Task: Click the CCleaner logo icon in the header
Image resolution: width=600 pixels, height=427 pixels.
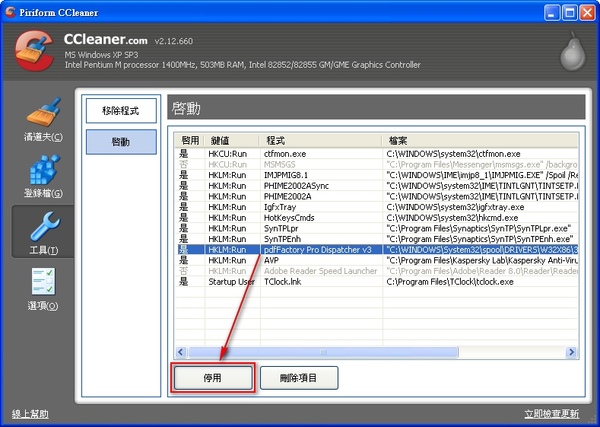Action: 34,51
